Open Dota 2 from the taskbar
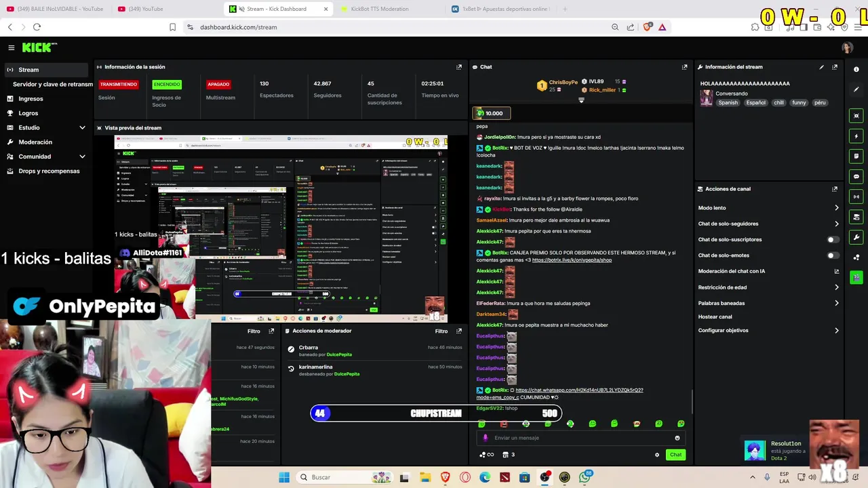The height and width of the screenshot is (488, 868). click(x=505, y=477)
